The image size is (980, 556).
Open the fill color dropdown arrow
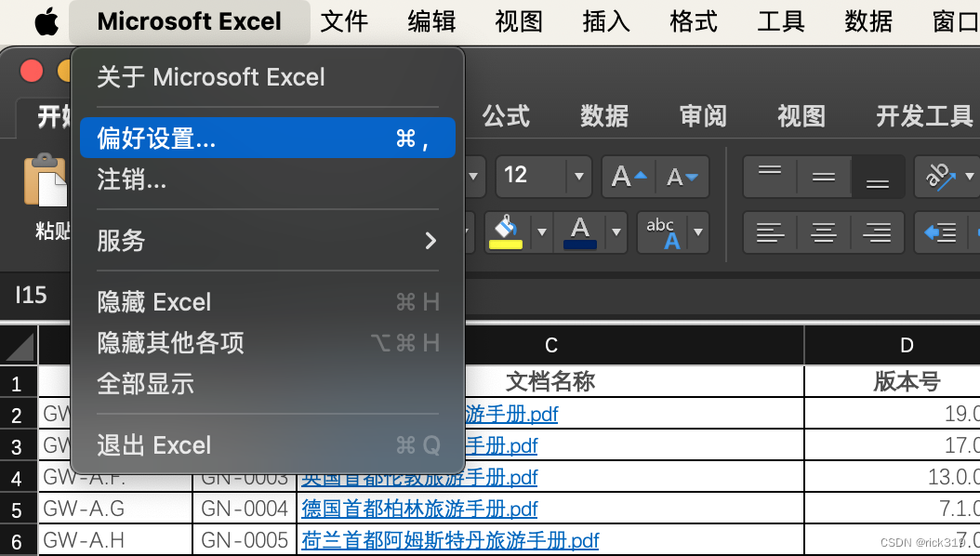coord(542,232)
